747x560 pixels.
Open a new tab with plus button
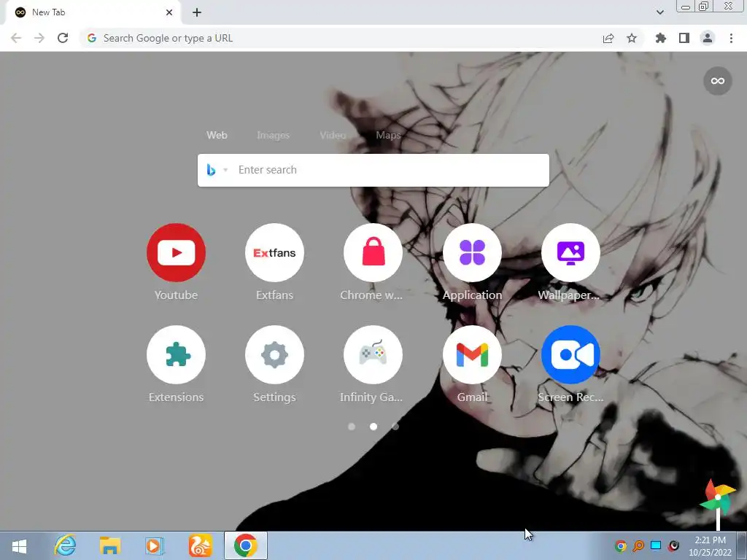point(197,12)
